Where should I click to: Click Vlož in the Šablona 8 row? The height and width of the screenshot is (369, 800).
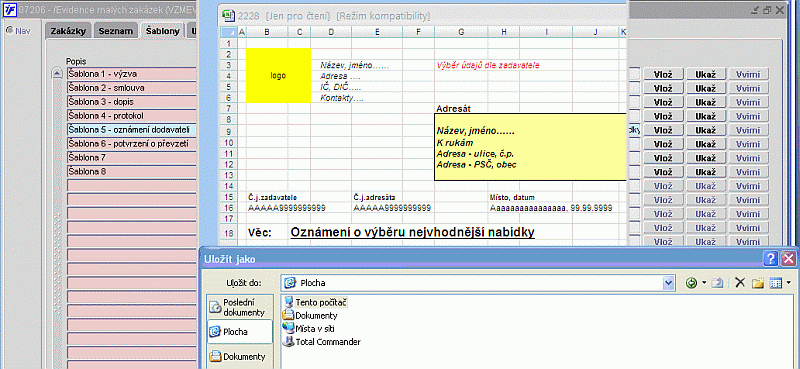pyautogui.click(x=663, y=172)
